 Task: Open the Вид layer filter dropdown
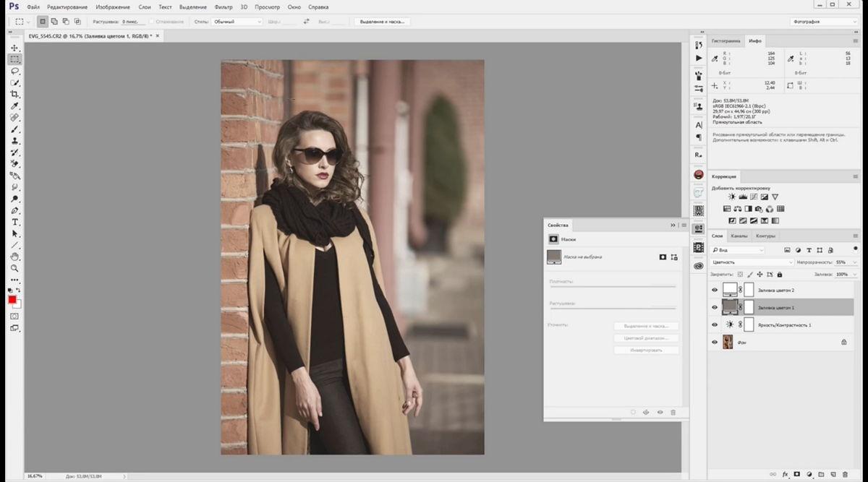(737, 250)
